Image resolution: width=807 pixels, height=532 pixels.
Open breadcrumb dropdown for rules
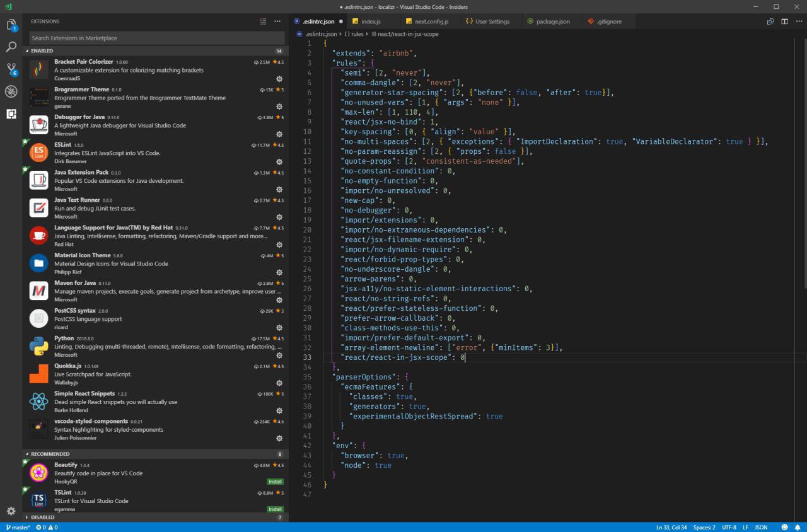[x=356, y=34]
